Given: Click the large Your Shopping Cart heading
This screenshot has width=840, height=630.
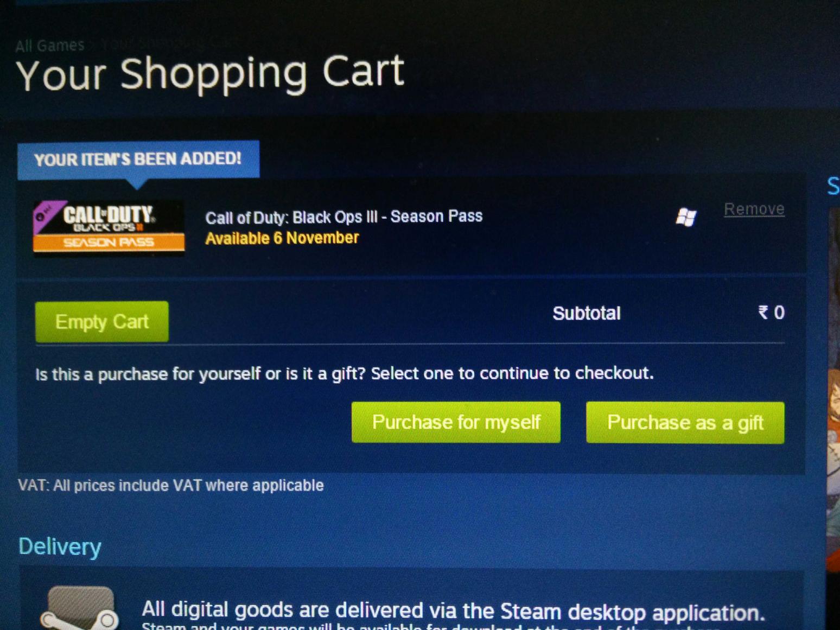Looking at the screenshot, I should click(x=210, y=74).
